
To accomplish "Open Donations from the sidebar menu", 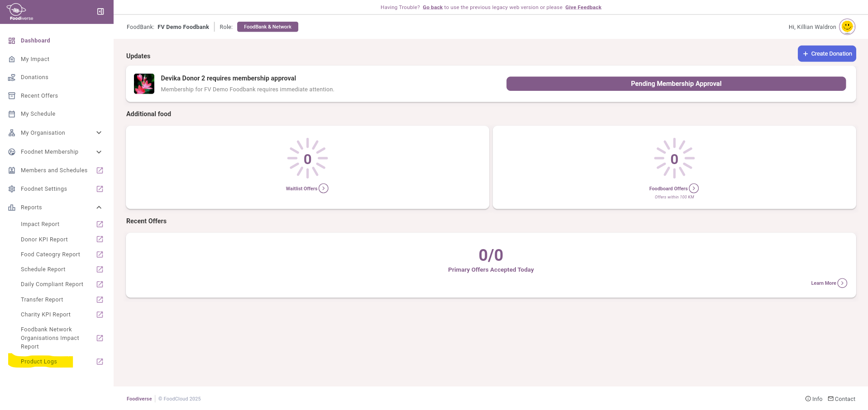I will coord(34,77).
